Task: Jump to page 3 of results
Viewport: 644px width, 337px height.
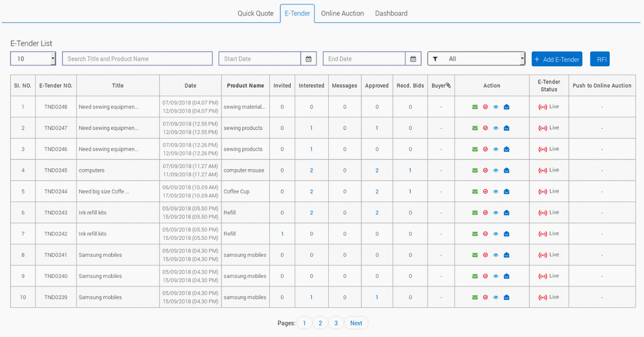Action: pyautogui.click(x=336, y=323)
